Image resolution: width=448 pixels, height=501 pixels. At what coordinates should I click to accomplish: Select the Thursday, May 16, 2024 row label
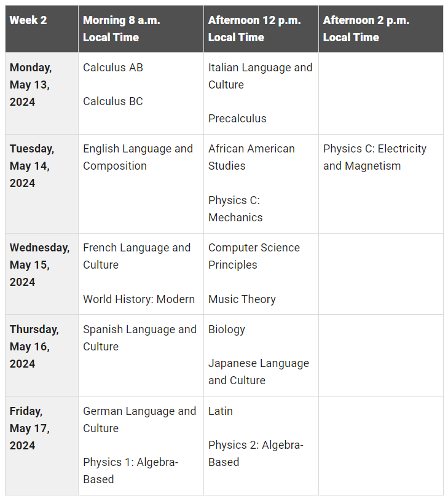point(34,347)
